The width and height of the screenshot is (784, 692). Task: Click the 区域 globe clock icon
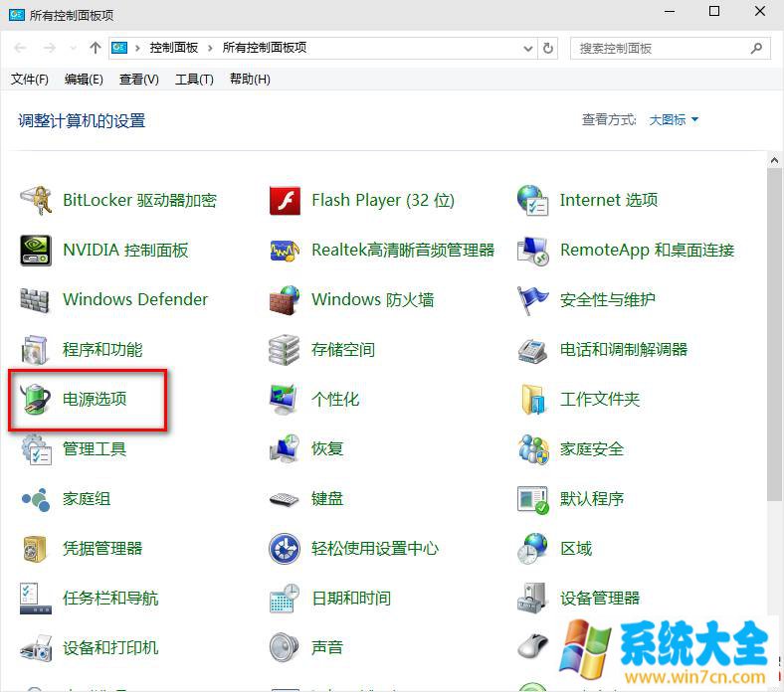click(532, 549)
